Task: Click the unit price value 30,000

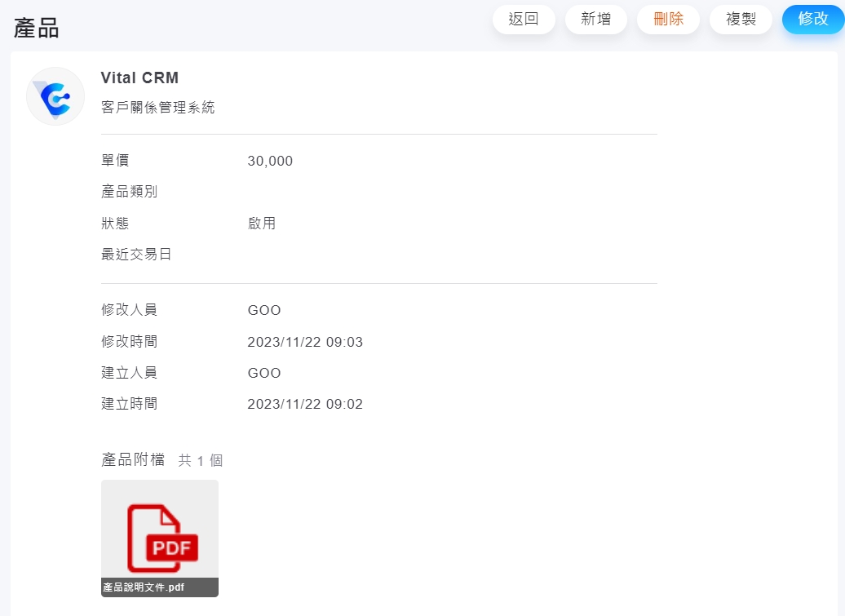Action: coord(270,161)
